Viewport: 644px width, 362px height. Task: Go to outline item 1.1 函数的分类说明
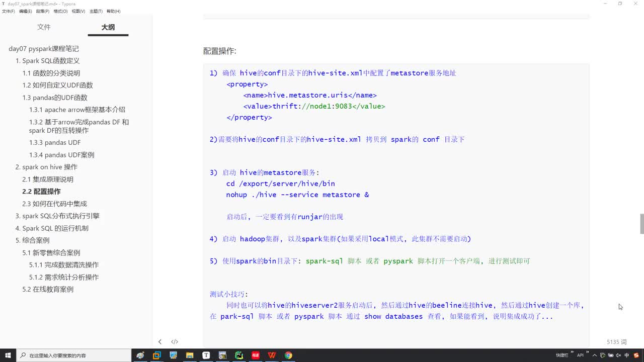[x=51, y=73]
